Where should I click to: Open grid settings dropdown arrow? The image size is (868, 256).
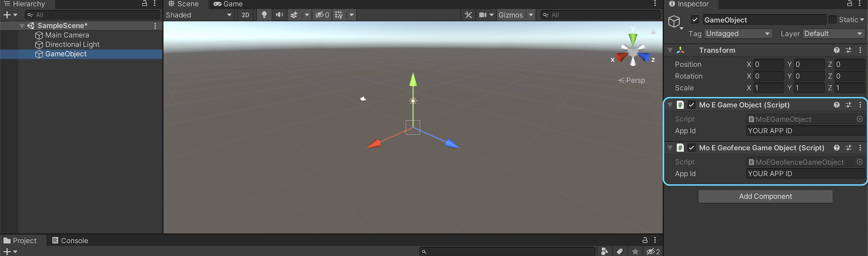pyautogui.click(x=351, y=15)
